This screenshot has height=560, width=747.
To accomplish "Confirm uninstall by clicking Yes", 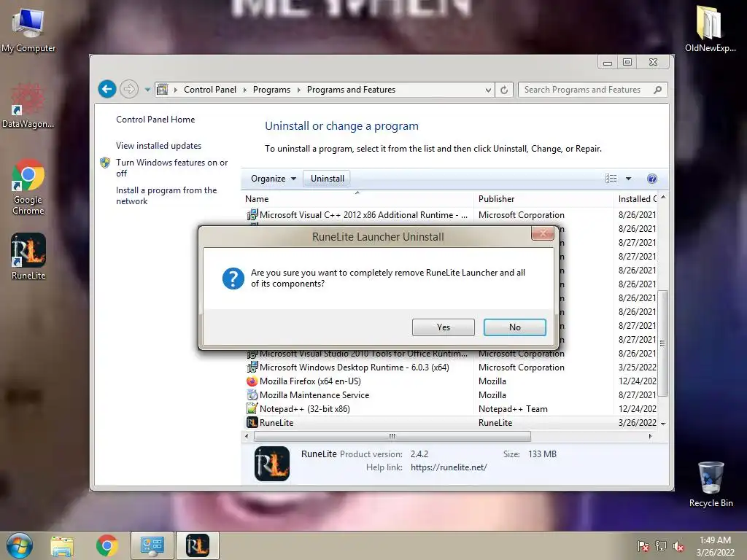I will 443,327.
